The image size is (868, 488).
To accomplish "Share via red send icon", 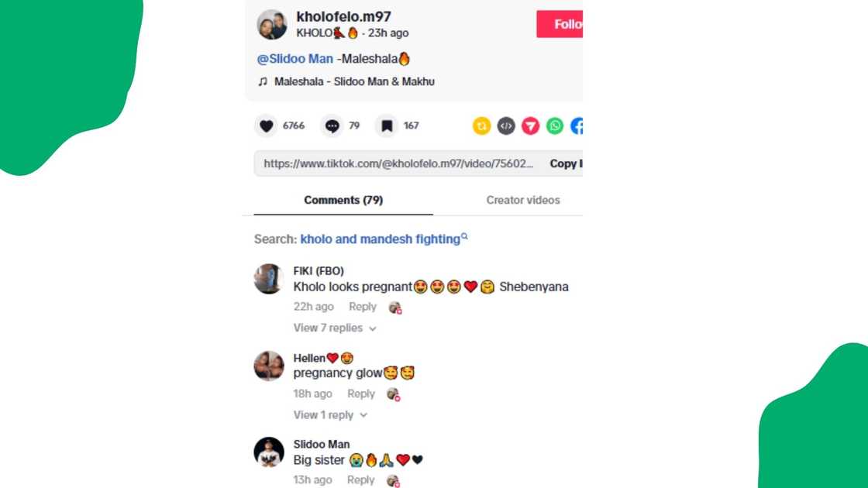I will click(530, 126).
